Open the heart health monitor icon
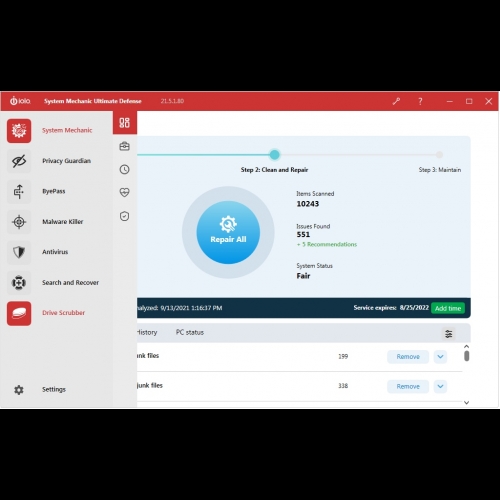 click(x=125, y=192)
